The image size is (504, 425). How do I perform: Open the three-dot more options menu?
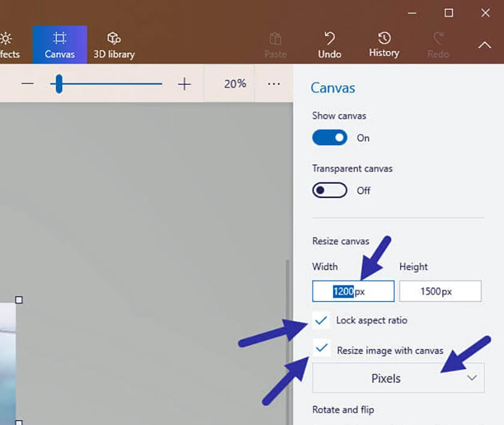click(274, 84)
